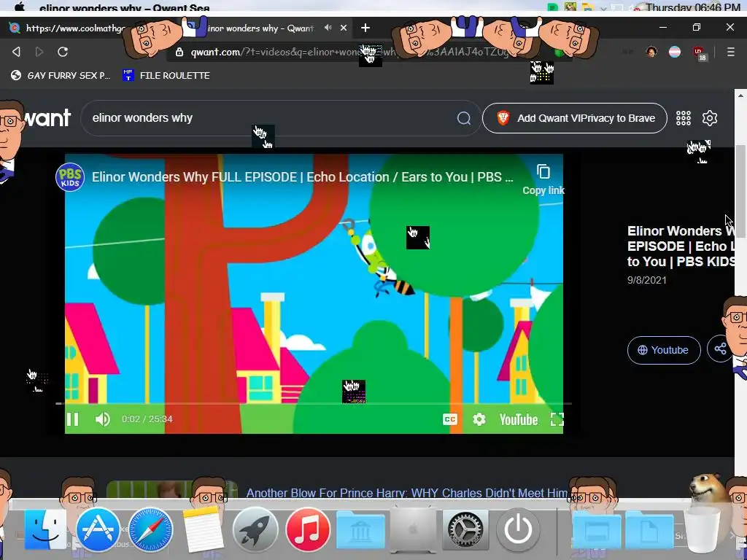Launch Safari from the dock
This screenshot has height=560, width=747.
pyautogui.click(x=150, y=529)
